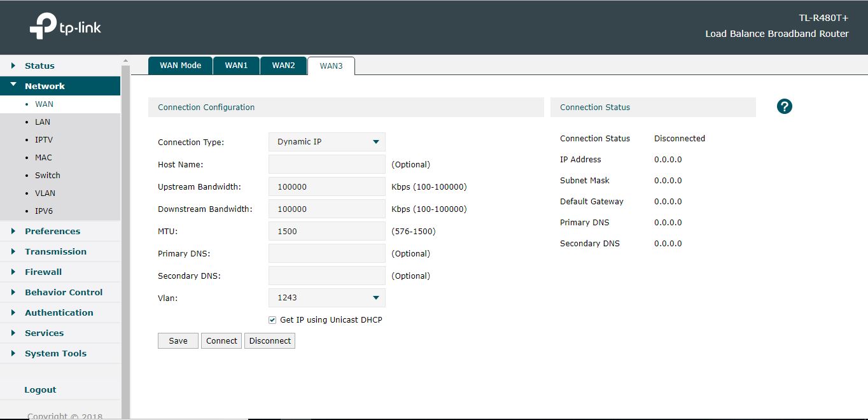Open the Connection Type dropdown

(326, 142)
